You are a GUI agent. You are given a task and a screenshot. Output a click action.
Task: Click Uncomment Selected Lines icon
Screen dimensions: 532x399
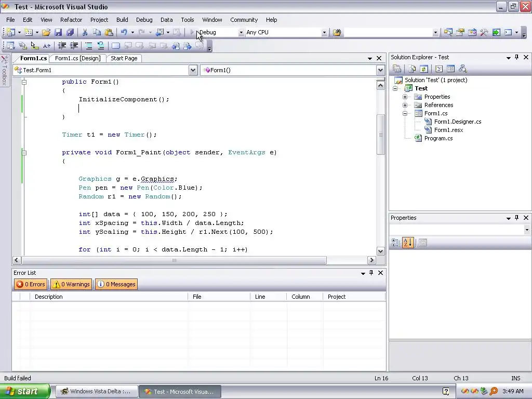[x=100, y=46]
